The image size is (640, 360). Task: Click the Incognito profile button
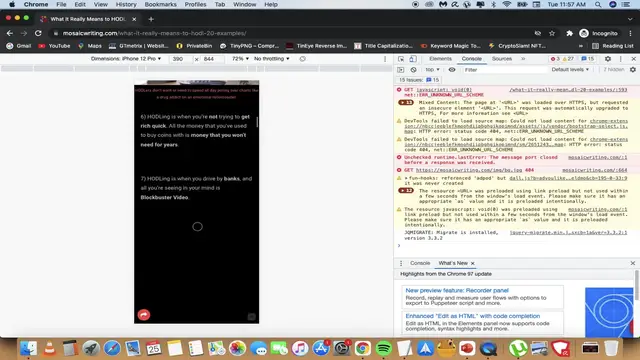[x=599, y=33]
